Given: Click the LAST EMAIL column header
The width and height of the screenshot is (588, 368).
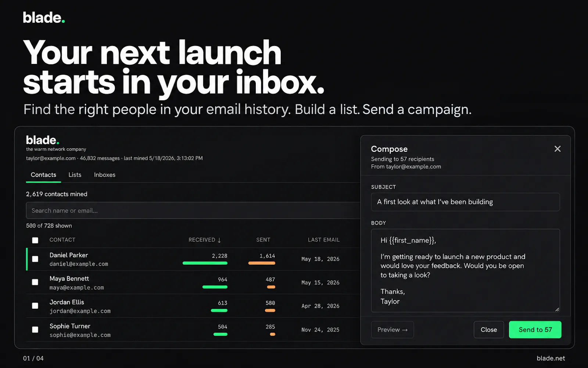Looking at the screenshot, I should 324,240.
